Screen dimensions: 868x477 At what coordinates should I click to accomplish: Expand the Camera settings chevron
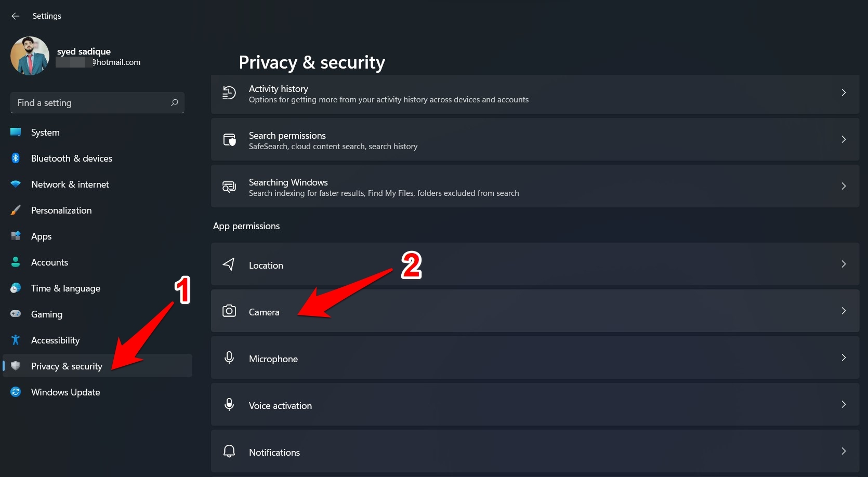pos(843,311)
